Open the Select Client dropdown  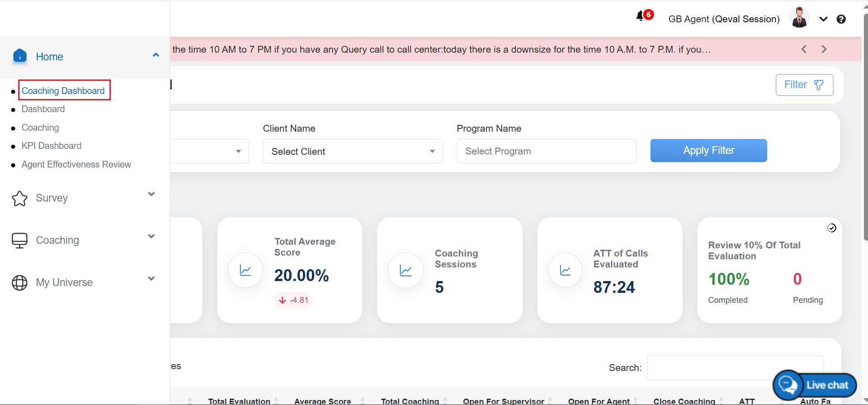(x=352, y=151)
